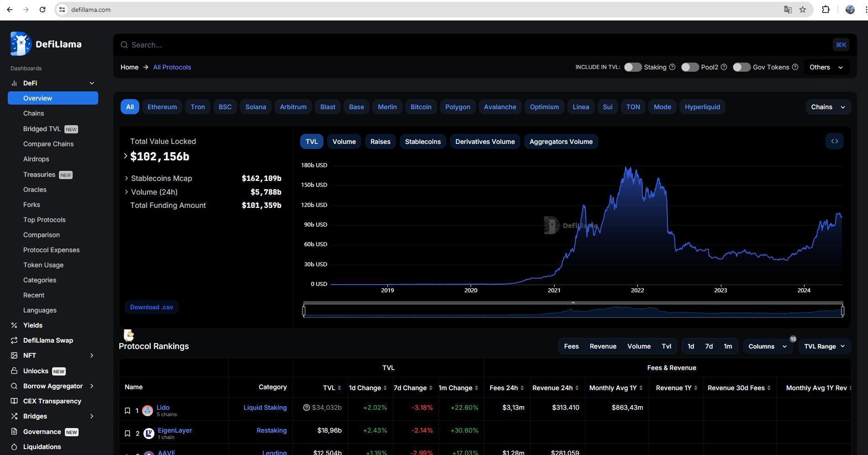Image resolution: width=868 pixels, height=455 pixels.
Task: Click the Yields percent icon in the sidebar
Action: [14, 325]
